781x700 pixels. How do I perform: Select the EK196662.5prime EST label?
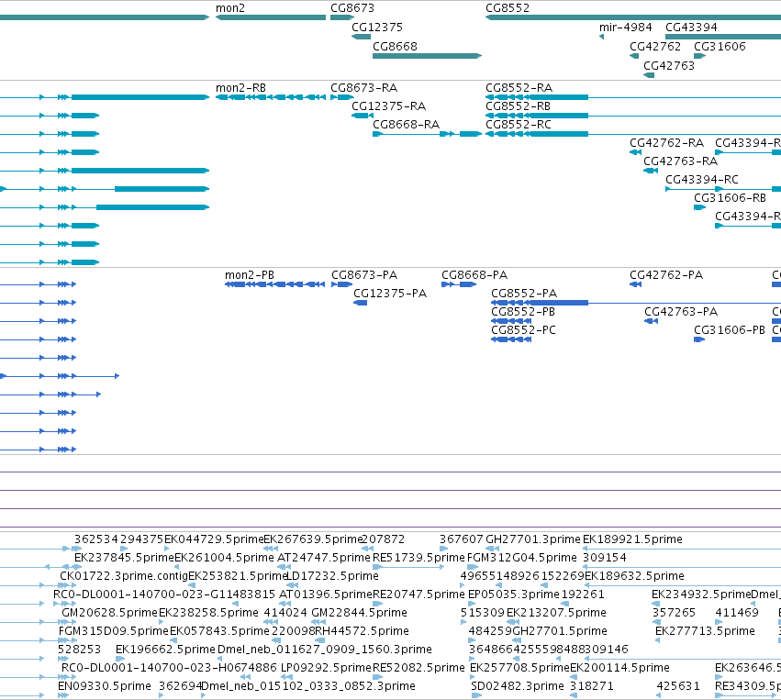165,650
